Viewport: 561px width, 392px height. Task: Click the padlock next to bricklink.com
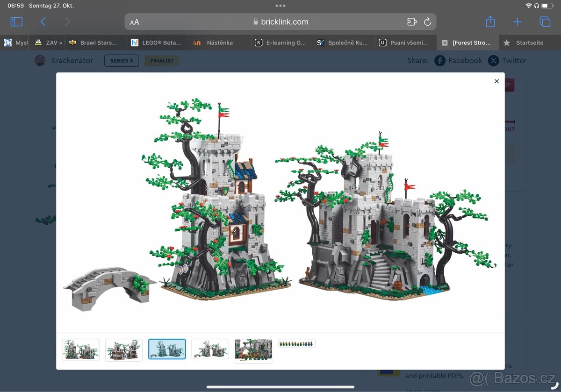(255, 21)
